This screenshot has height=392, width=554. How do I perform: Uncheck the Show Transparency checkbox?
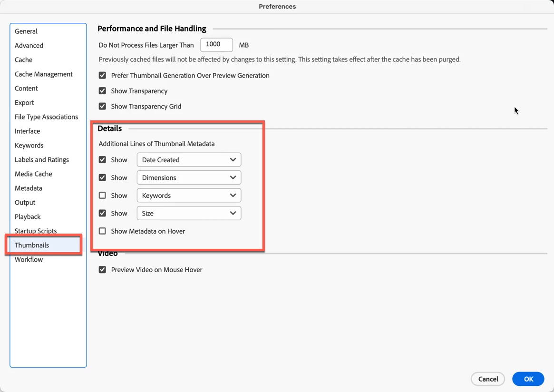pos(102,91)
